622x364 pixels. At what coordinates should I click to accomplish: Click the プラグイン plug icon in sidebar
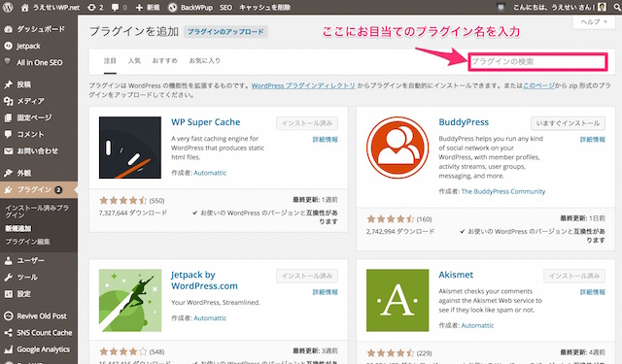click(8, 189)
